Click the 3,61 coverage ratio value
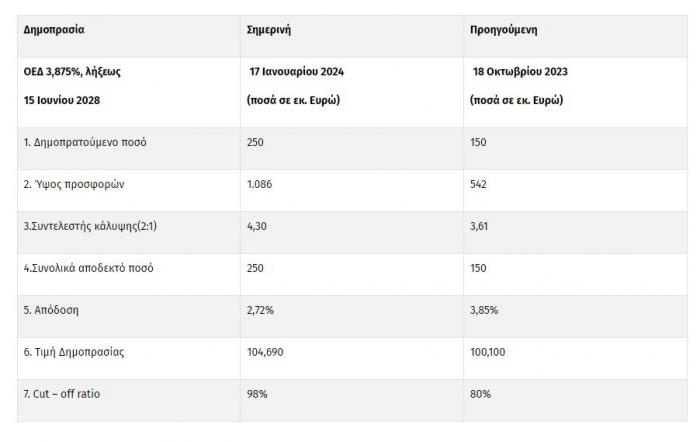 pyautogui.click(x=479, y=226)
